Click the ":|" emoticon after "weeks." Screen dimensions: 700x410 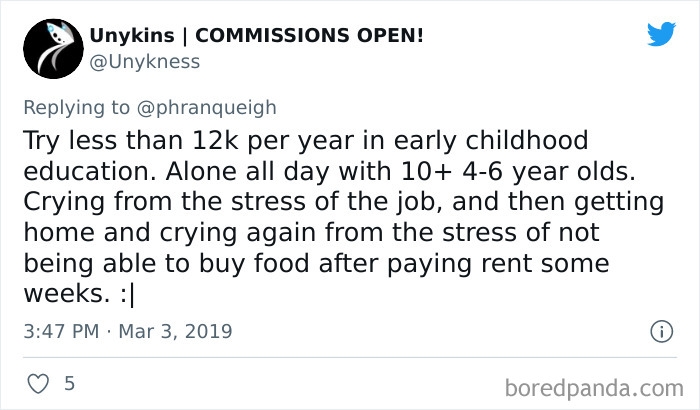[125, 295]
